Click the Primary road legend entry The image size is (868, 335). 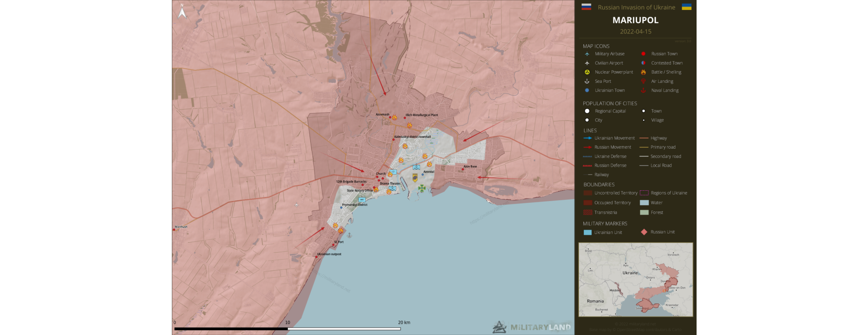pos(658,147)
